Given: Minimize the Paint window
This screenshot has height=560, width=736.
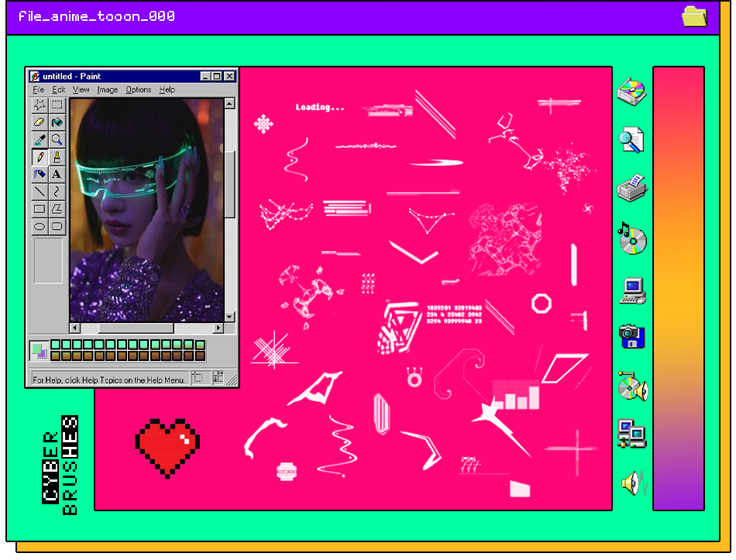Looking at the screenshot, I should [x=205, y=76].
